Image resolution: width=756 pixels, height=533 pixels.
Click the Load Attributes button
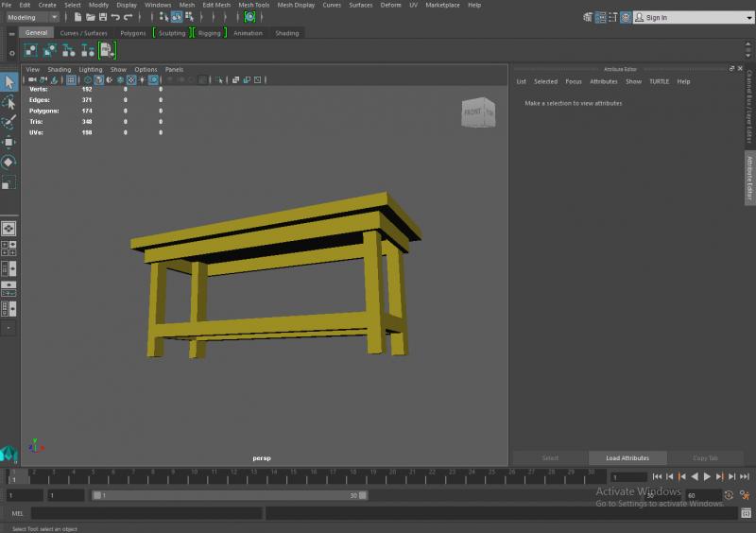click(627, 457)
